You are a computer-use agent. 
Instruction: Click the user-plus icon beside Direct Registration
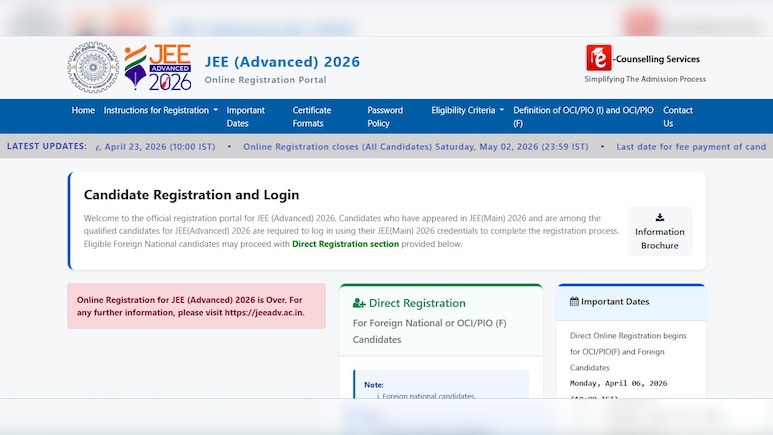[x=359, y=303]
